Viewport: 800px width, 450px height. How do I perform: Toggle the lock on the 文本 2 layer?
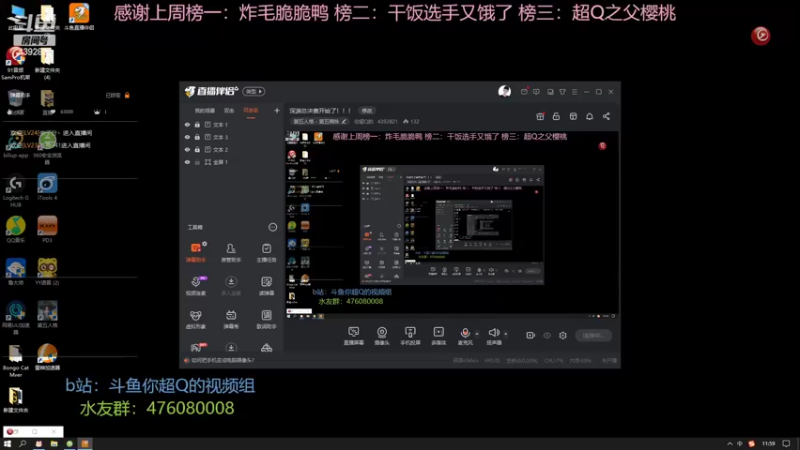(x=197, y=149)
